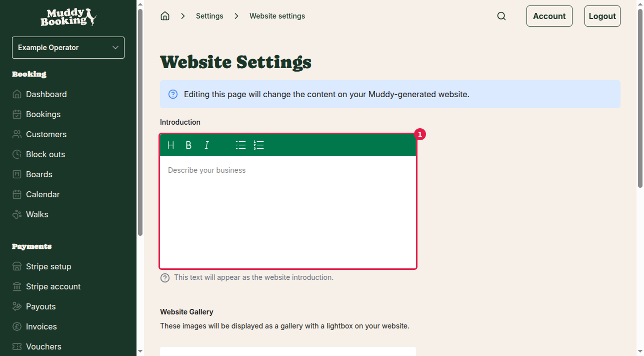Apply heading formatting in the introduction editor
Viewport: 644px width, 356px height.
tap(170, 145)
